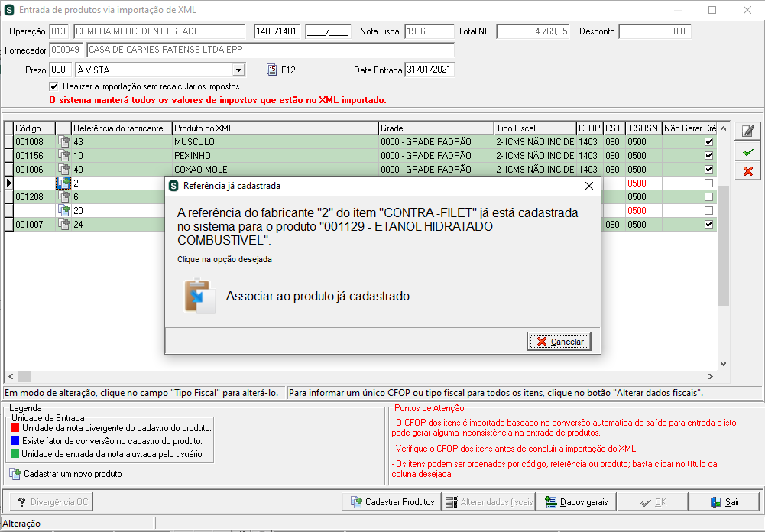
Task: Click the Fornecedor code field 000049
Action: tap(66, 50)
